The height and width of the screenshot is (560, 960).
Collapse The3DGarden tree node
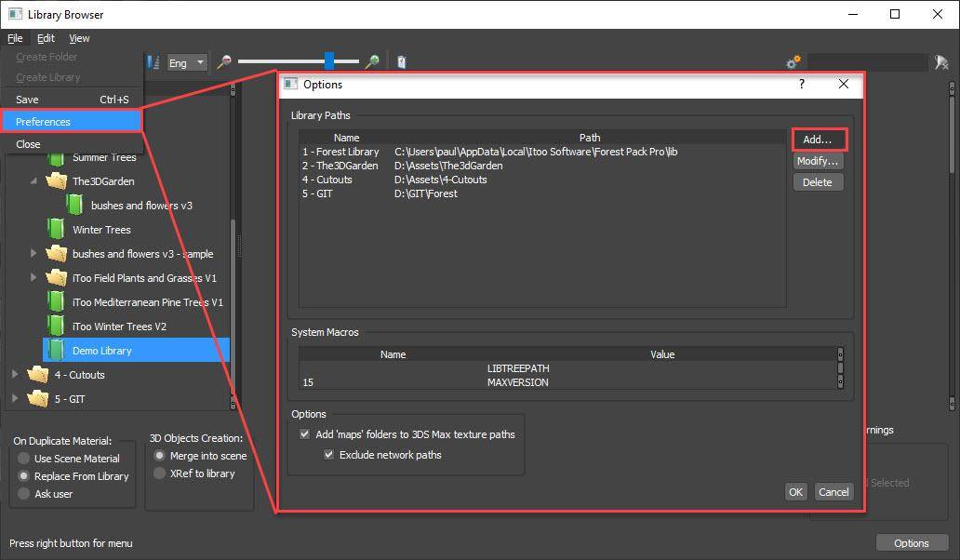33,181
